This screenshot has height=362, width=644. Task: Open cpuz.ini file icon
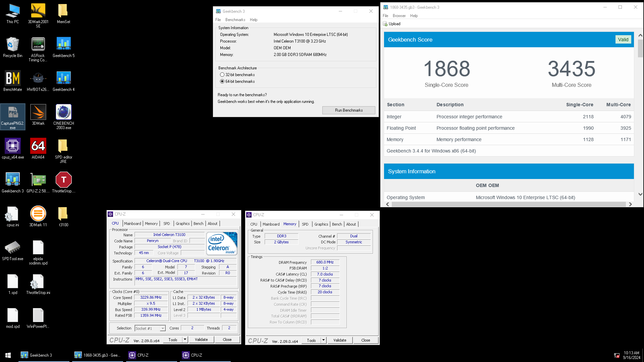click(x=13, y=217)
